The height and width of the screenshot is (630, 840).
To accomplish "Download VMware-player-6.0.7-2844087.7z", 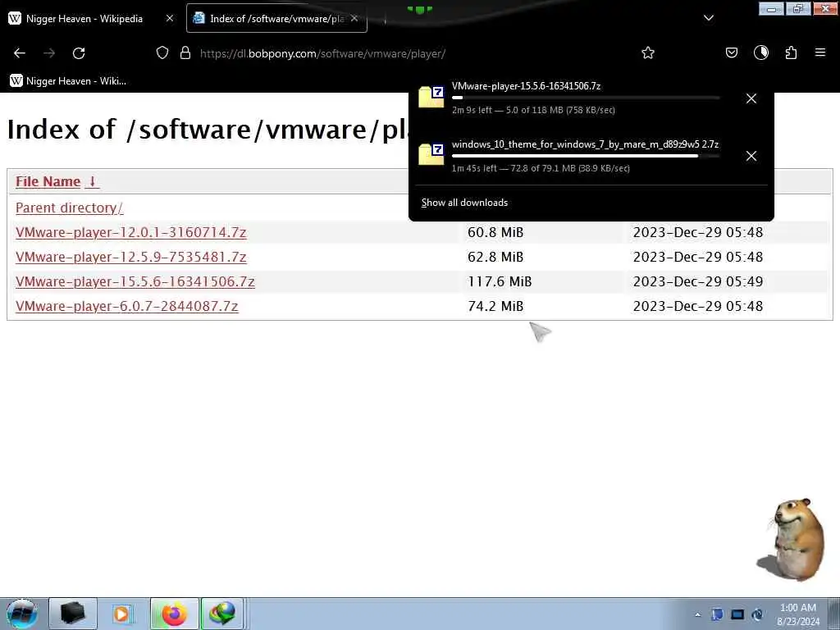I will point(127,307).
